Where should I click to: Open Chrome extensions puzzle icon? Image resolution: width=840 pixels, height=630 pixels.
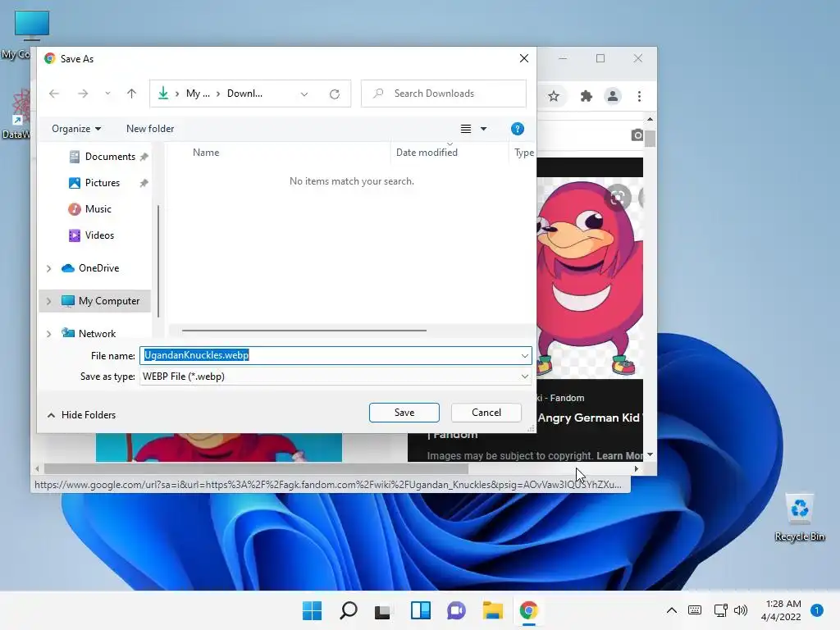pyautogui.click(x=586, y=97)
